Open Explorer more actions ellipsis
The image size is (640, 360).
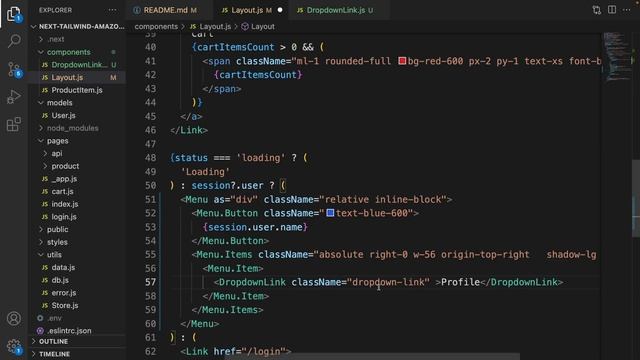click(112, 10)
